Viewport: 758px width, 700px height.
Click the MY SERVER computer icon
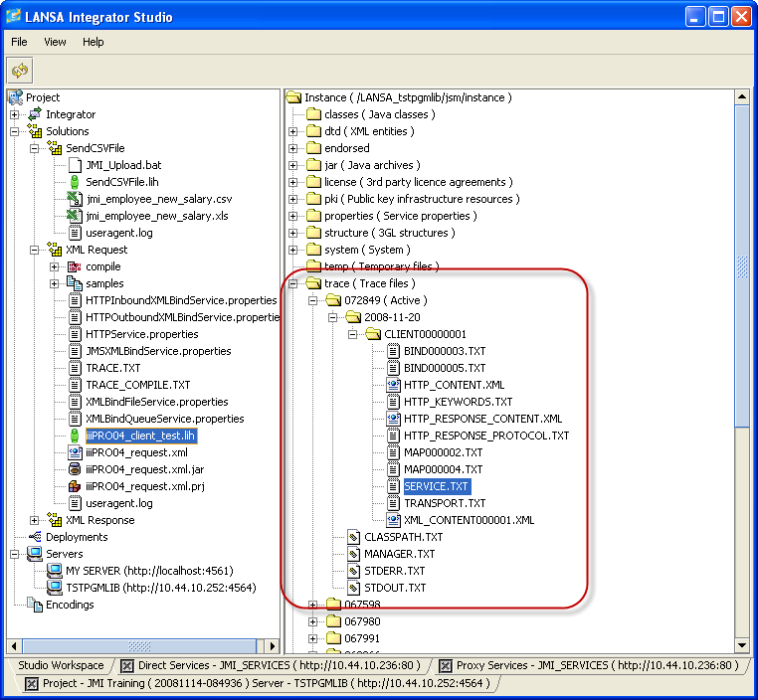[55, 571]
